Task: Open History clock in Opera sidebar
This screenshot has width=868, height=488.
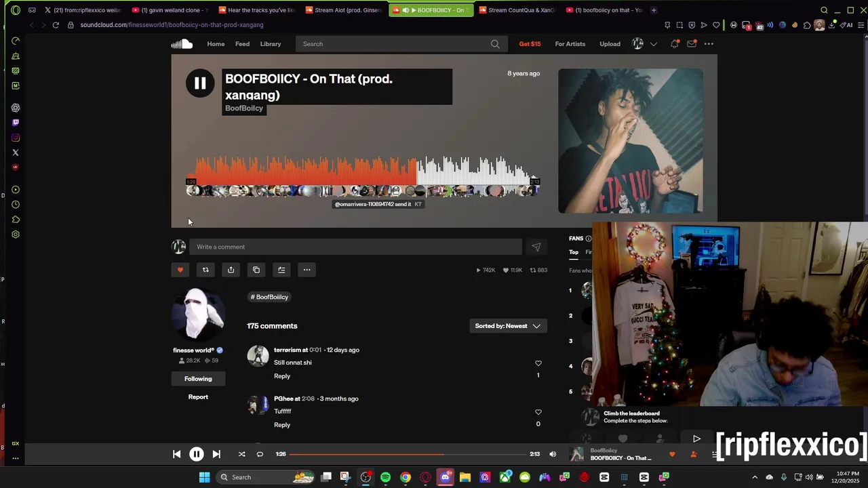Action: pyautogui.click(x=16, y=205)
